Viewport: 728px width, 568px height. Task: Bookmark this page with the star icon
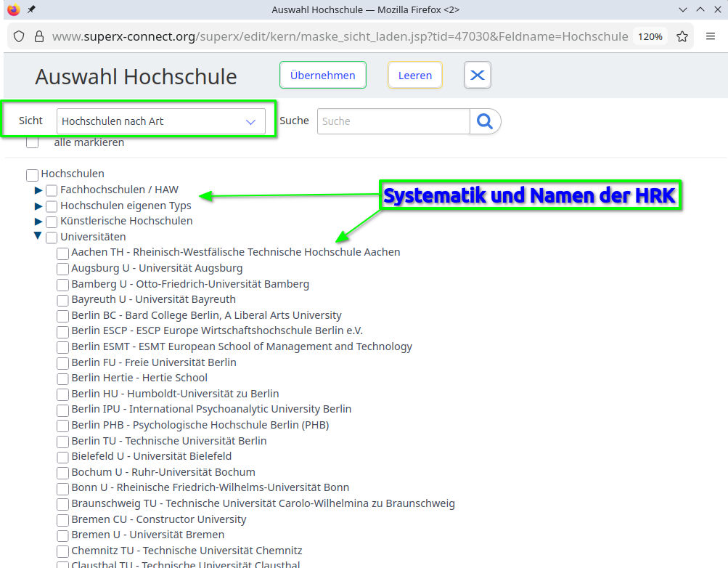pyautogui.click(x=682, y=36)
